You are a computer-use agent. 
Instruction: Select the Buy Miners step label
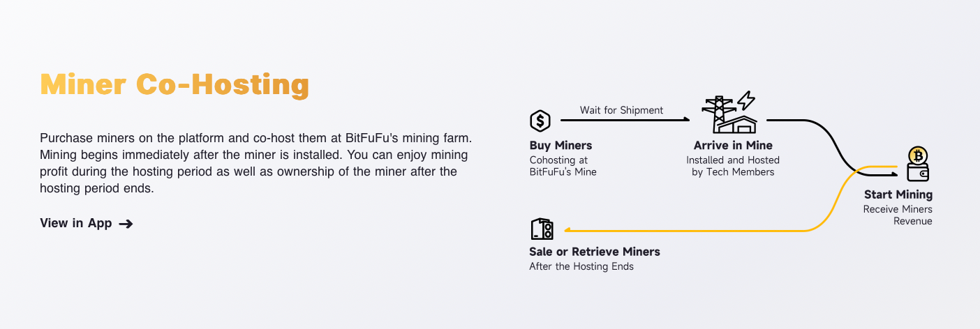pos(560,146)
